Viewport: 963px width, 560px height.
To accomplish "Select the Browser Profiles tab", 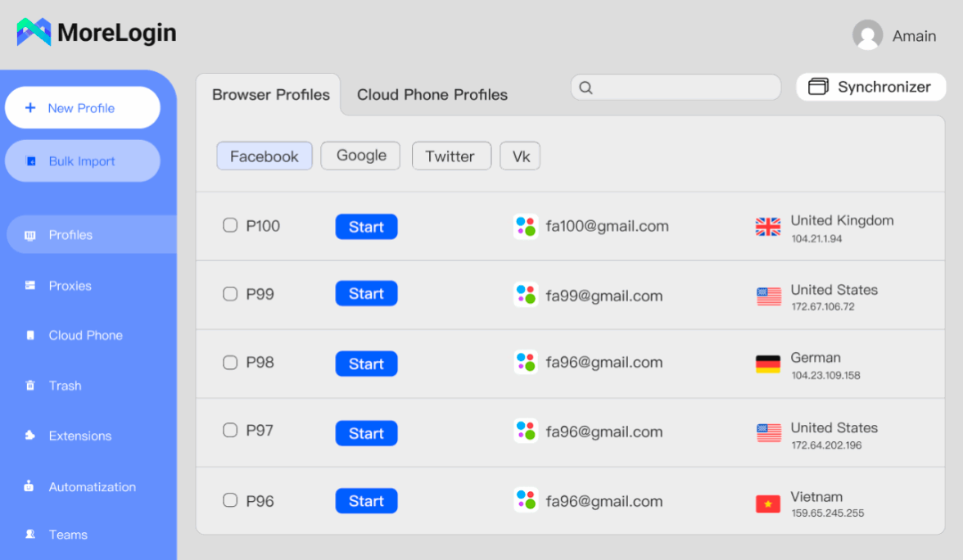I will (270, 95).
